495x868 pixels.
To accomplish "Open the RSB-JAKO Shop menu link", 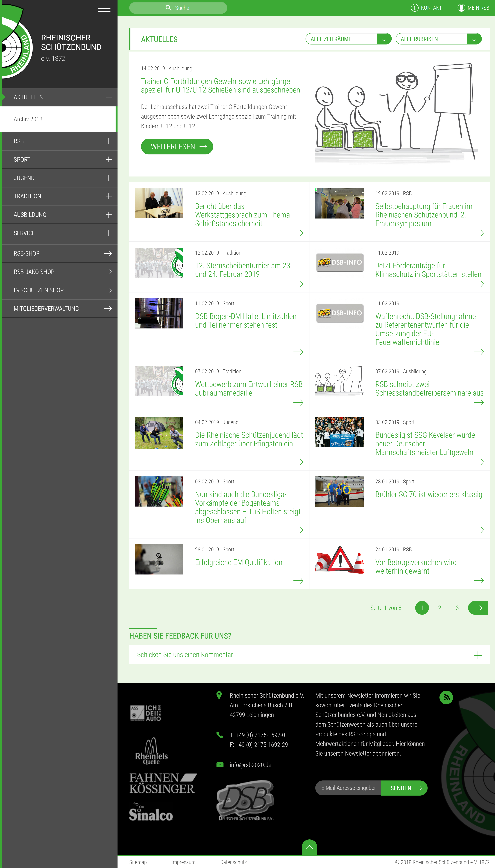I will 60,272.
